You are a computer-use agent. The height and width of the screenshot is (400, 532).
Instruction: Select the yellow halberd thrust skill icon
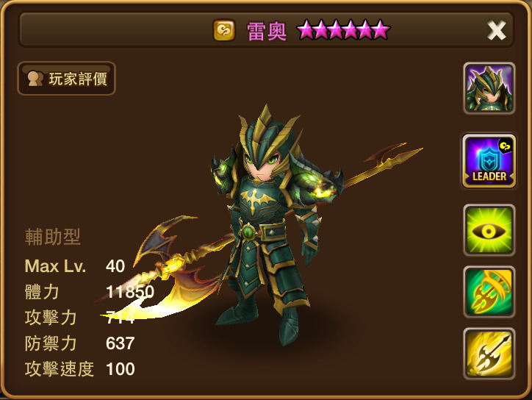pos(489,354)
